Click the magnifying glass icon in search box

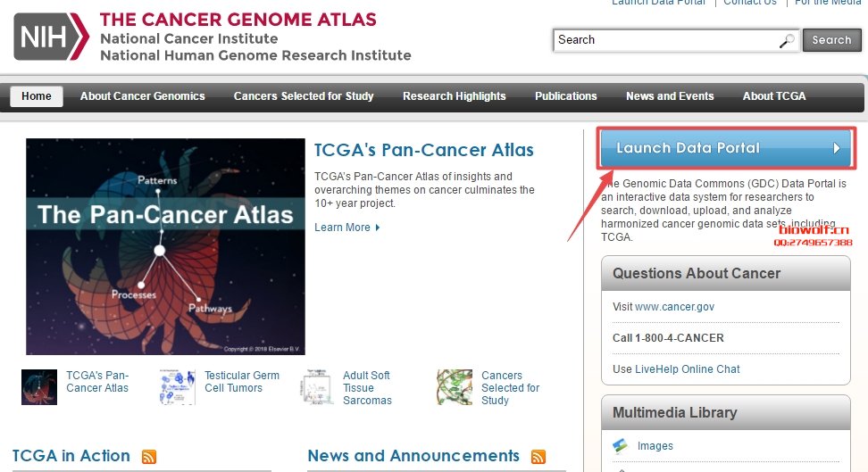click(x=787, y=41)
